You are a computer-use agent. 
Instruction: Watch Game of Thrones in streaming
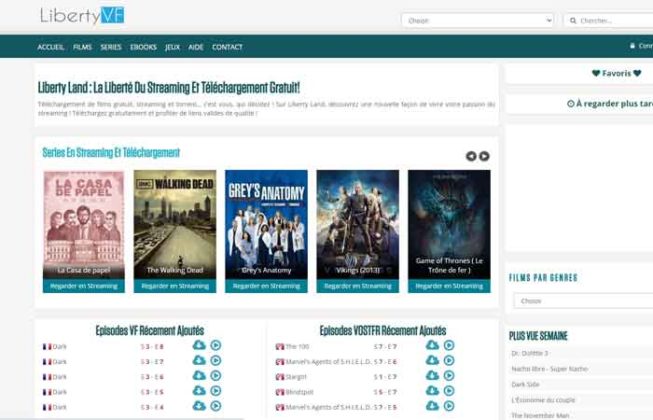coord(449,286)
